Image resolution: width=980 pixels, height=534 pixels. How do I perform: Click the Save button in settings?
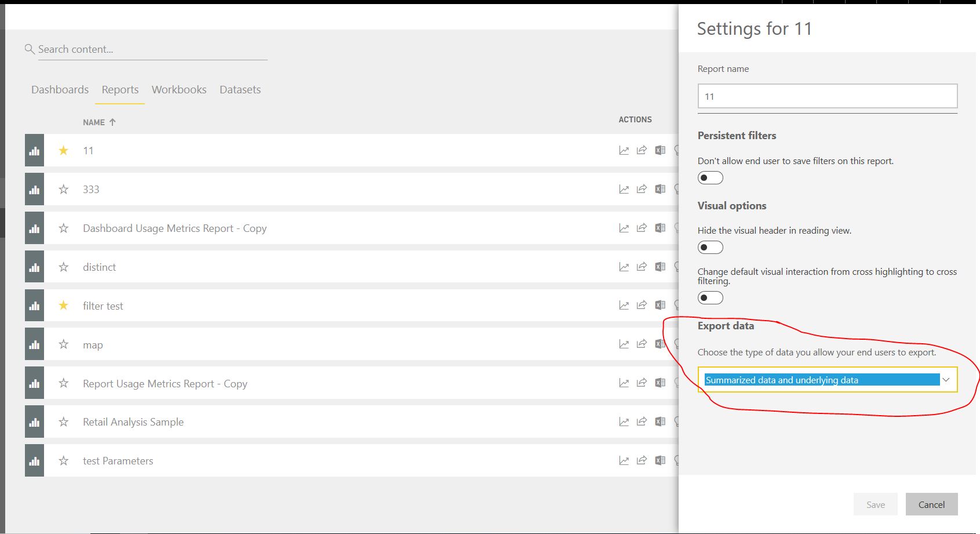tap(876, 504)
